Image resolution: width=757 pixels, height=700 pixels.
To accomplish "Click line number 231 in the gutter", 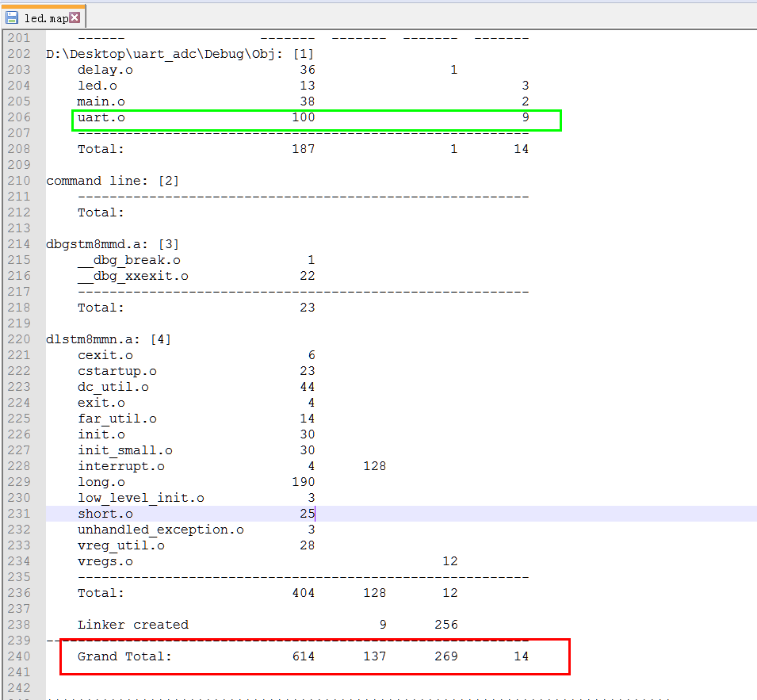I will (22, 513).
